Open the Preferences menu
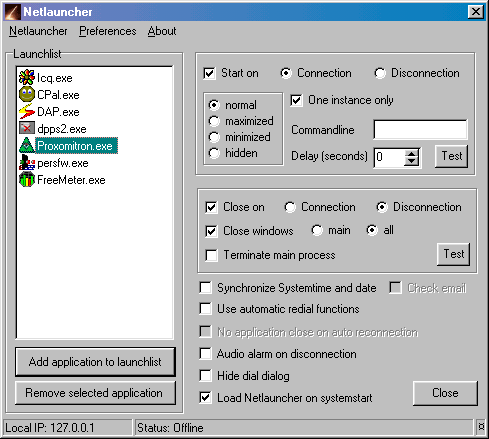Image resolution: width=489 pixels, height=439 pixels. point(108,31)
